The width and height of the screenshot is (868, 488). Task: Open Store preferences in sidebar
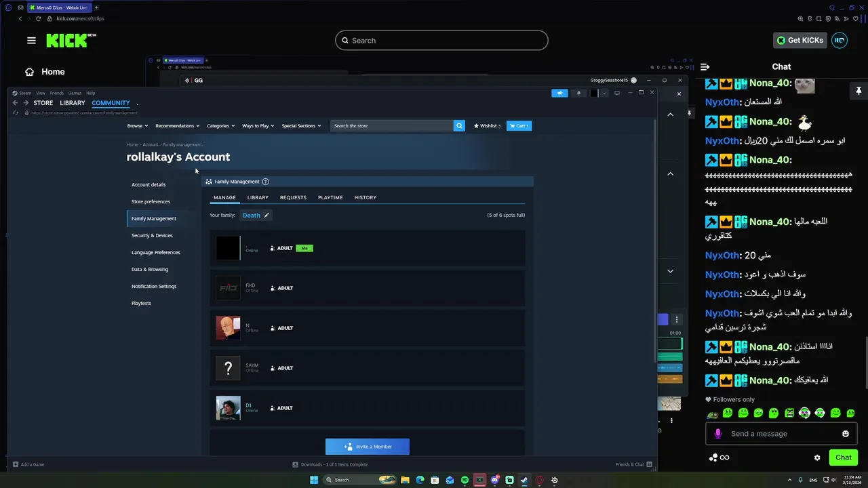[x=151, y=201]
